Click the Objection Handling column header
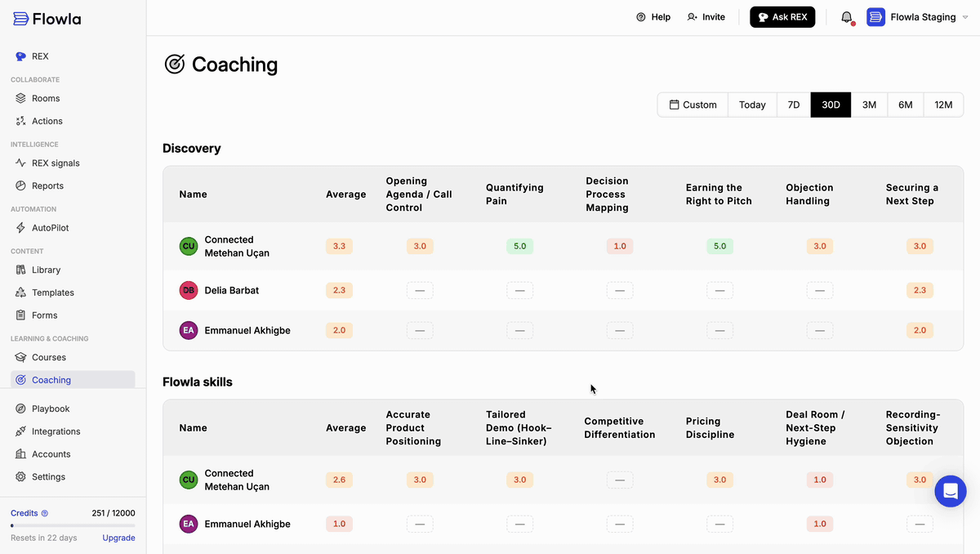Screen dimensions: 980x554 (809, 194)
